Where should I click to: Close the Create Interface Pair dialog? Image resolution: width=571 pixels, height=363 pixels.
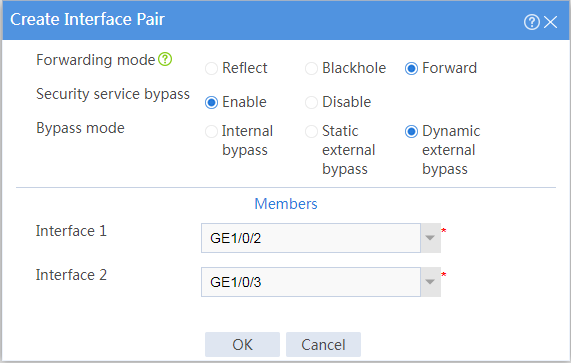551,22
